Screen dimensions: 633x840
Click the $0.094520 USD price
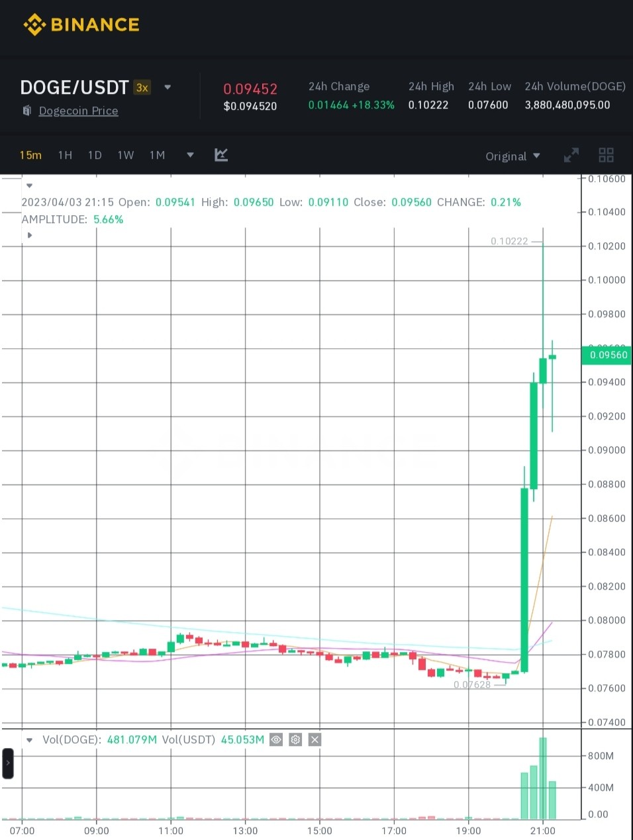point(250,106)
